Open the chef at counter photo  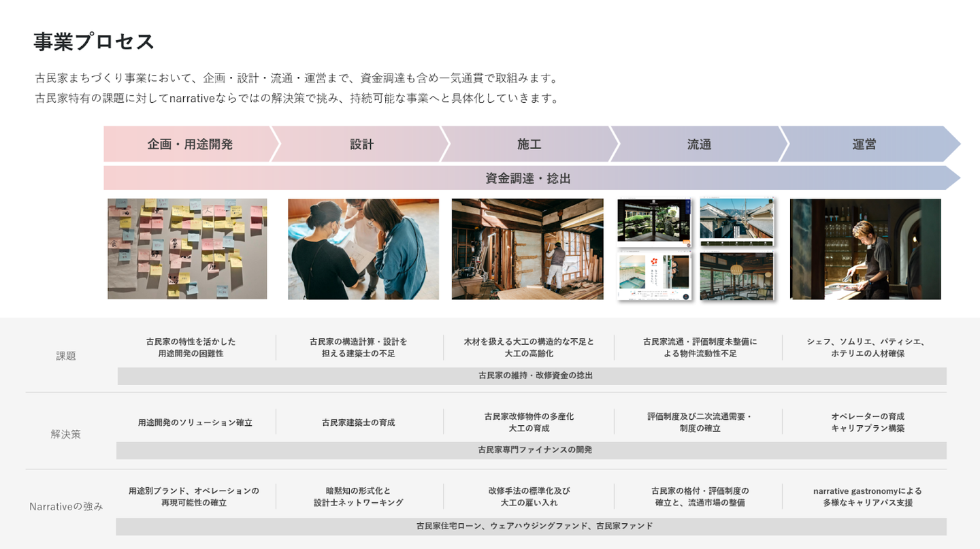[866, 249]
